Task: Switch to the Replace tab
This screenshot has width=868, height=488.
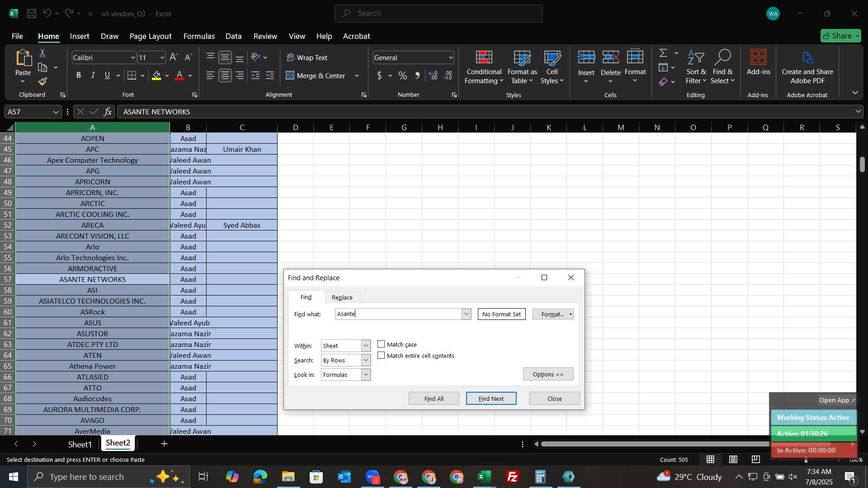Action: [342, 297]
